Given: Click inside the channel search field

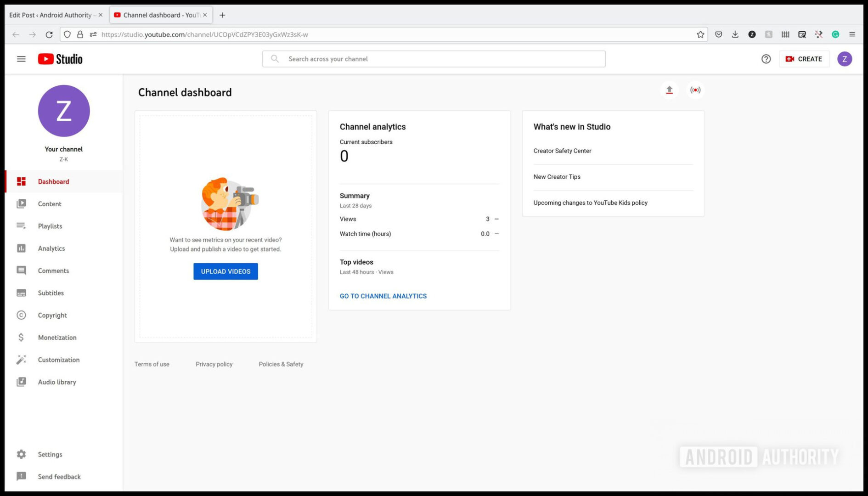Looking at the screenshot, I should click(x=434, y=59).
